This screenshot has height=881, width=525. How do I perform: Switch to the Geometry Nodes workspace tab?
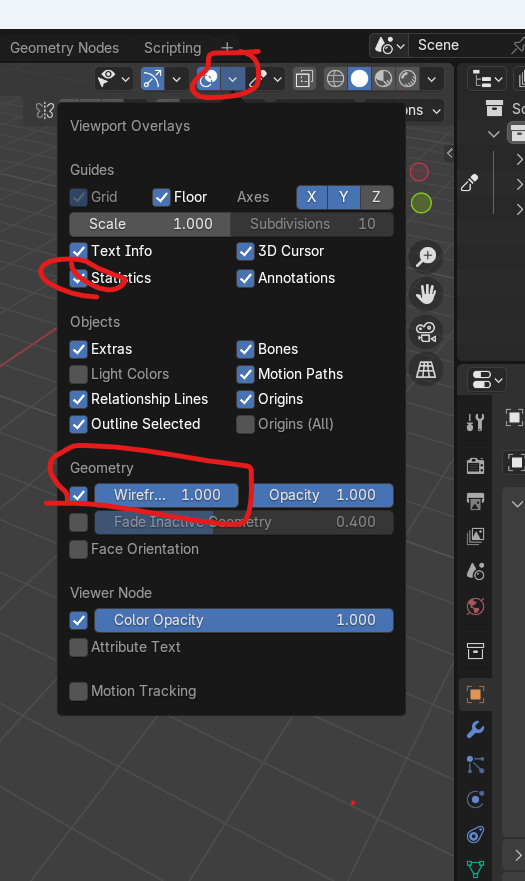[x=65, y=48]
